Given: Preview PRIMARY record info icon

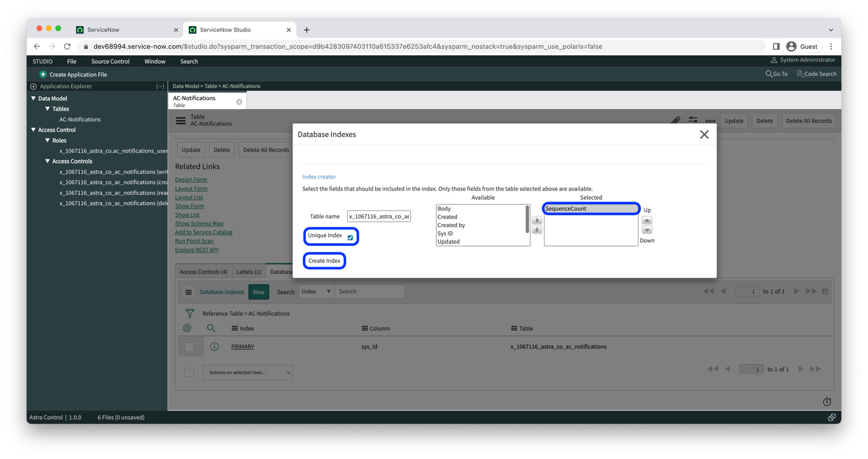Looking at the screenshot, I should pyautogui.click(x=214, y=347).
